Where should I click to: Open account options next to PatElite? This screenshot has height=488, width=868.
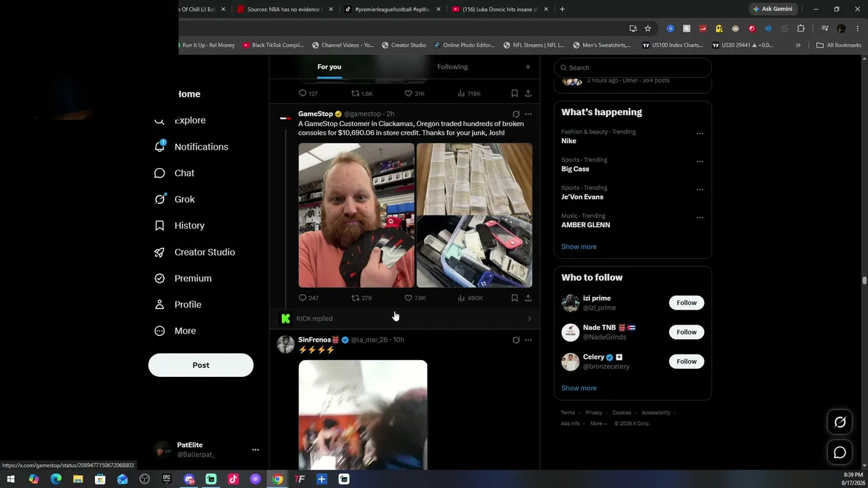pos(255,450)
